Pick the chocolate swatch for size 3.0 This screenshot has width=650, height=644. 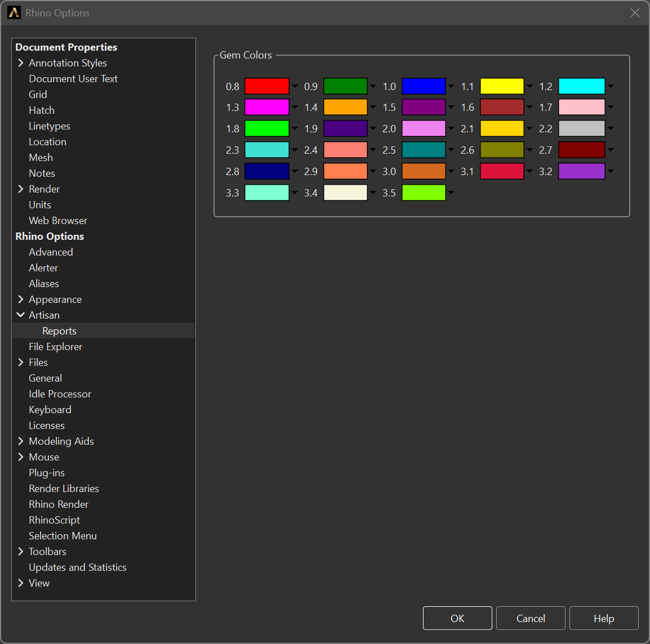pos(424,171)
